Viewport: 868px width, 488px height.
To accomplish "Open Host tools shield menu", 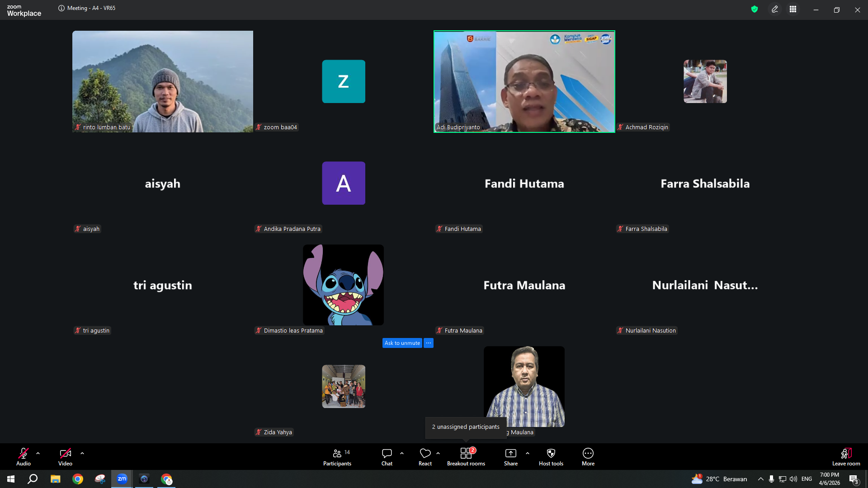I will (551, 456).
